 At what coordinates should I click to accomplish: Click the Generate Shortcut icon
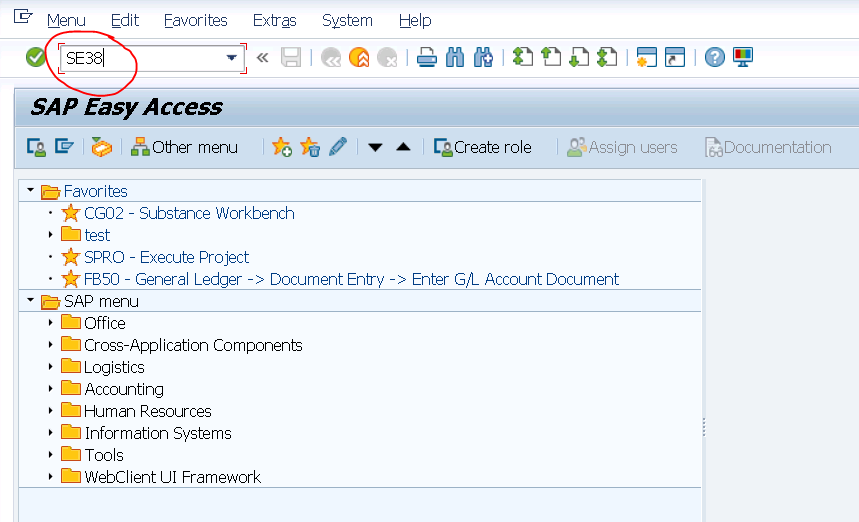pyautogui.click(x=675, y=57)
